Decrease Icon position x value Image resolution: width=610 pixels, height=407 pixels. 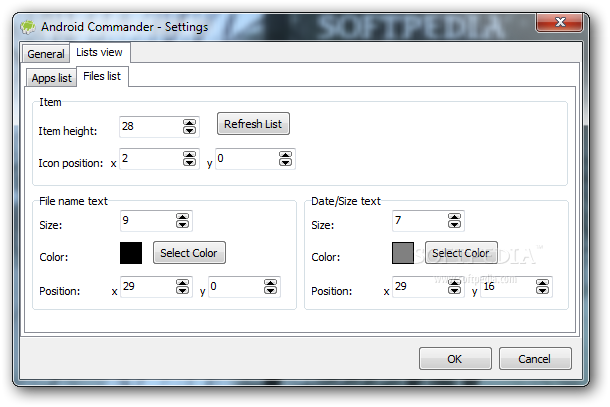coord(189,163)
